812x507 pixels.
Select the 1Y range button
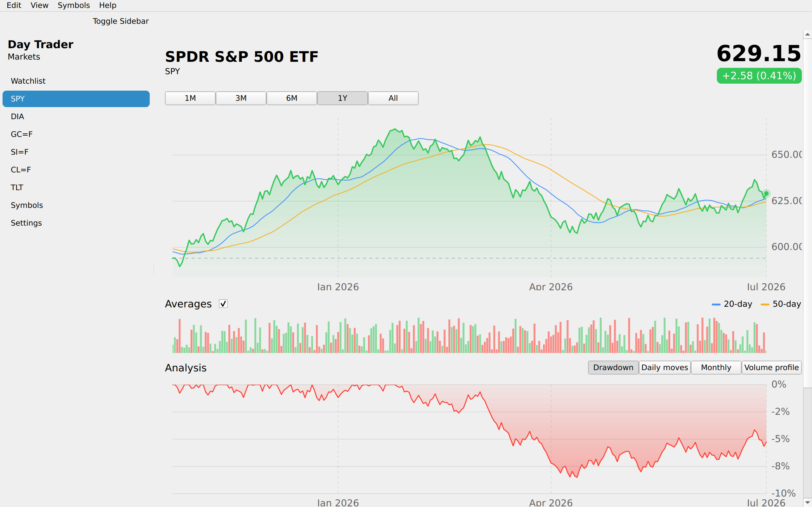342,98
